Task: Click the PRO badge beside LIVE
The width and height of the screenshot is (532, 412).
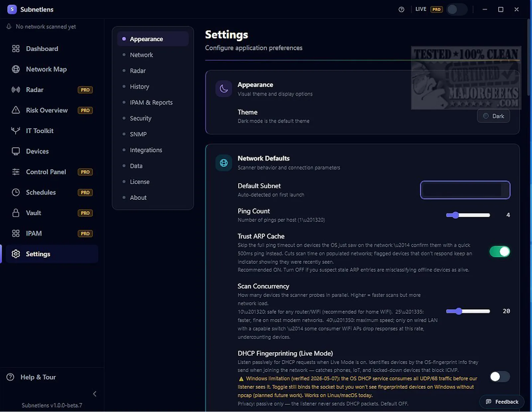Action: click(x=437, y=9)
